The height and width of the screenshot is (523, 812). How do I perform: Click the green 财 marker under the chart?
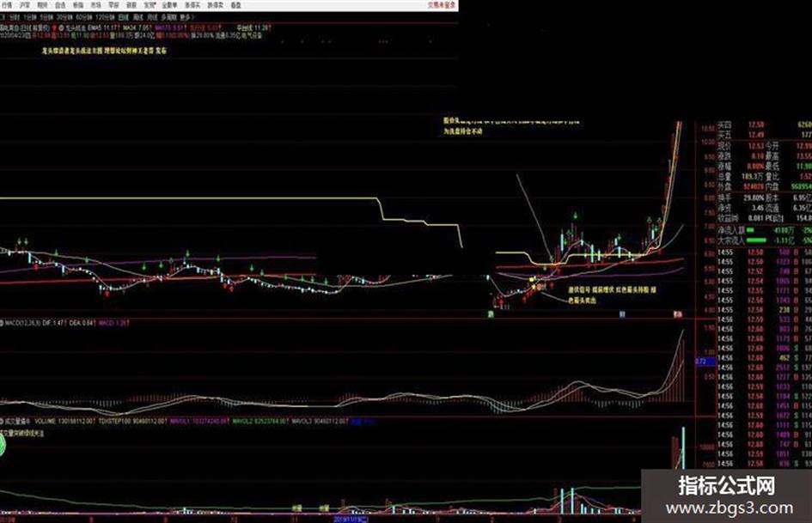click(490, 313)
